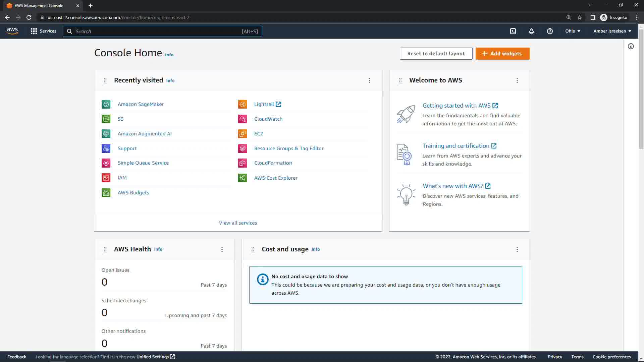Bookmark this page with star icon
The width and height of the screenshot is (644, 362).
pyautogui.click(x=580, y=17)
